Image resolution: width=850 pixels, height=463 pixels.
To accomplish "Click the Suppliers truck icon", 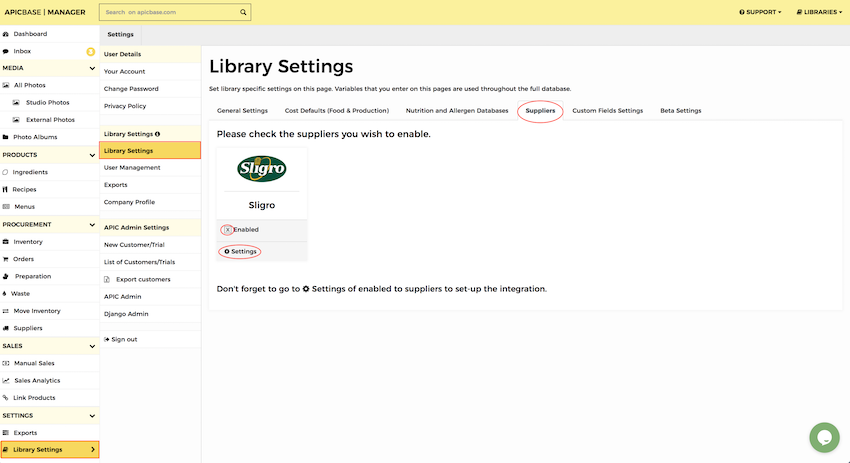I will tap(5, 329).
